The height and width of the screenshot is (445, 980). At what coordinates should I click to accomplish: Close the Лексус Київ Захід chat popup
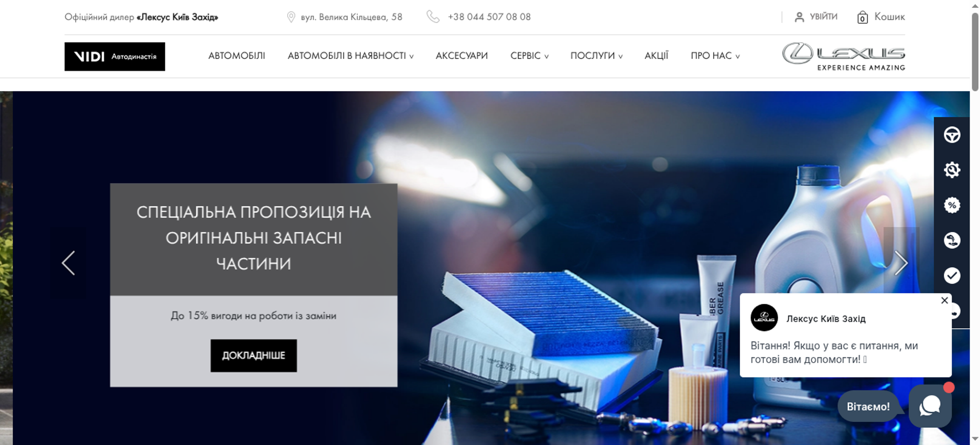944,300
